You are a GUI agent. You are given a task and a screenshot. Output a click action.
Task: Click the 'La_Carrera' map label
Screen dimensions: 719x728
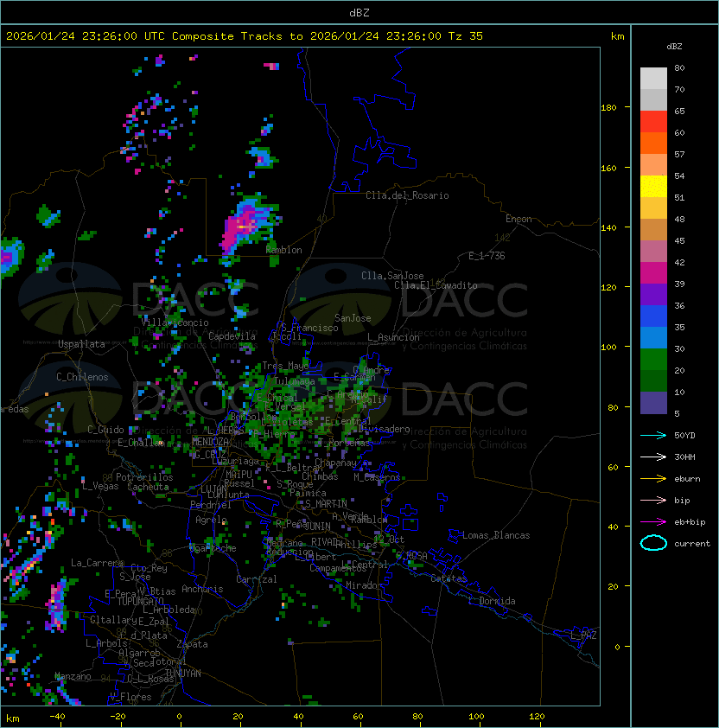click(98, 563)
